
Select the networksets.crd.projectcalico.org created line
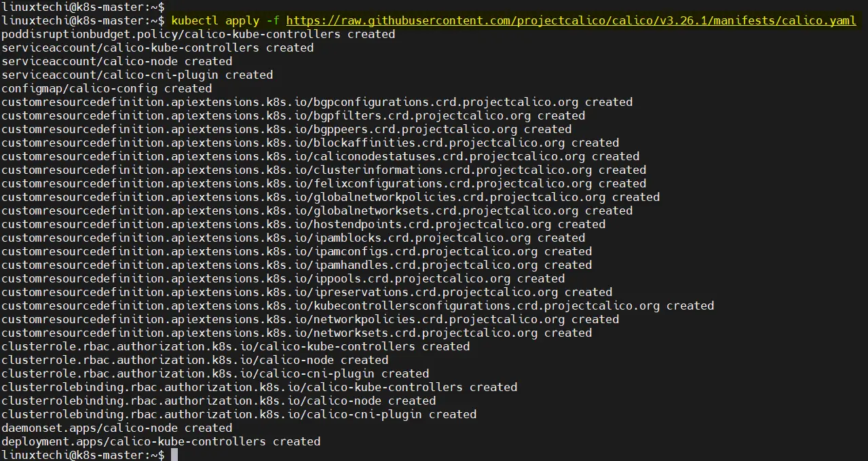tap(297, 333)
